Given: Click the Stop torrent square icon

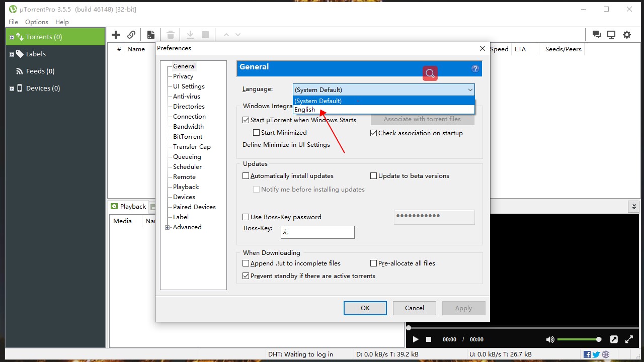Looking at the screenshot, I should pyautogui.click(x=205, y=35).
